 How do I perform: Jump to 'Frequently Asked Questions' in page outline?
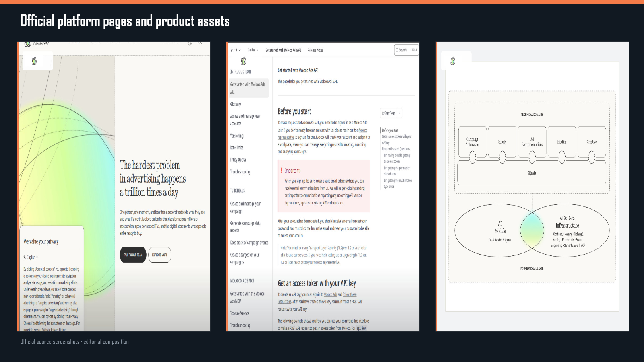396,149
